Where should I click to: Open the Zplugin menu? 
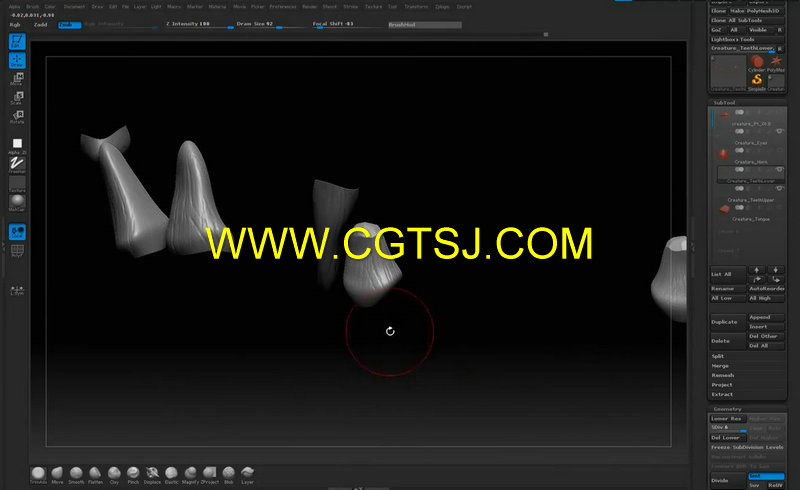coord(442,7)
